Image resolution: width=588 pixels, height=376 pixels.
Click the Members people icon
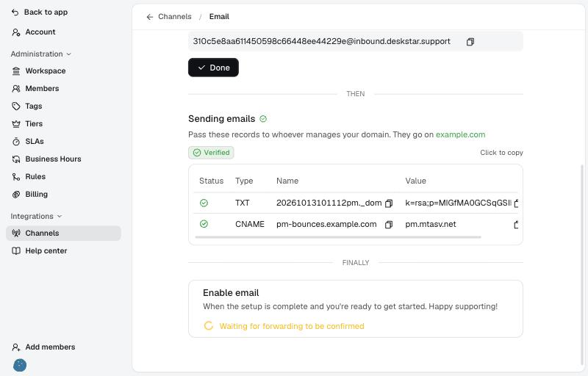pyautogui.click(x=16, y=89)
